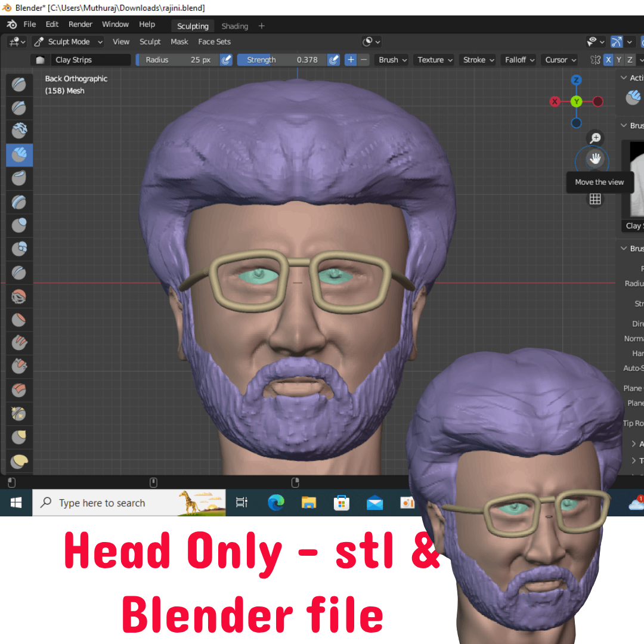
Task: Select the Draw brush tool
Action: (19, 85)
